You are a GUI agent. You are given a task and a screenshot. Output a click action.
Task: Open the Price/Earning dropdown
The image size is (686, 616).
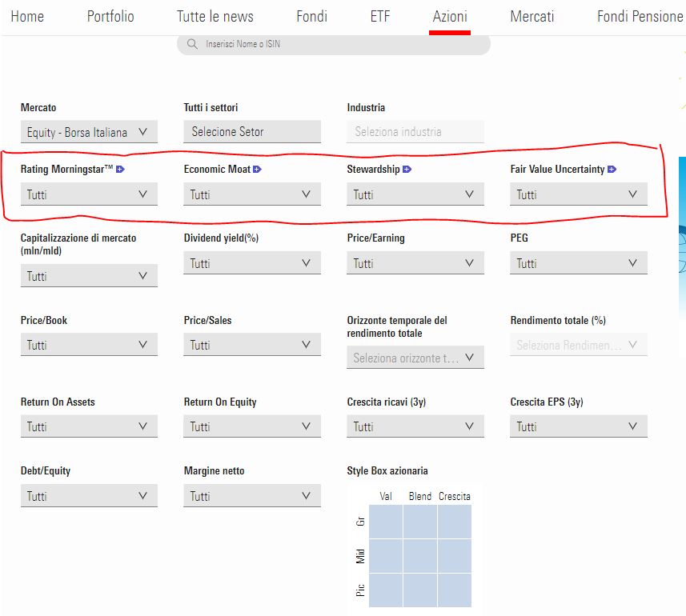tap(415, 263)
